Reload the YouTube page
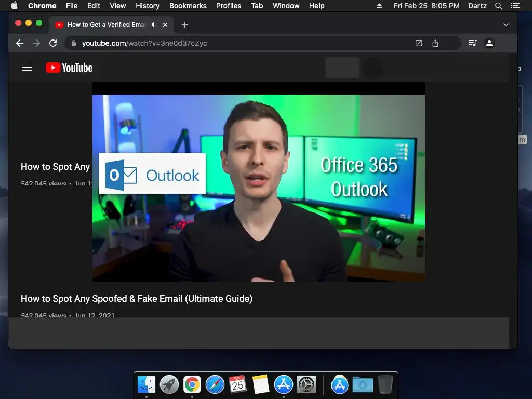The height and width of the screenshot is (399, 532). click(53, 43)
